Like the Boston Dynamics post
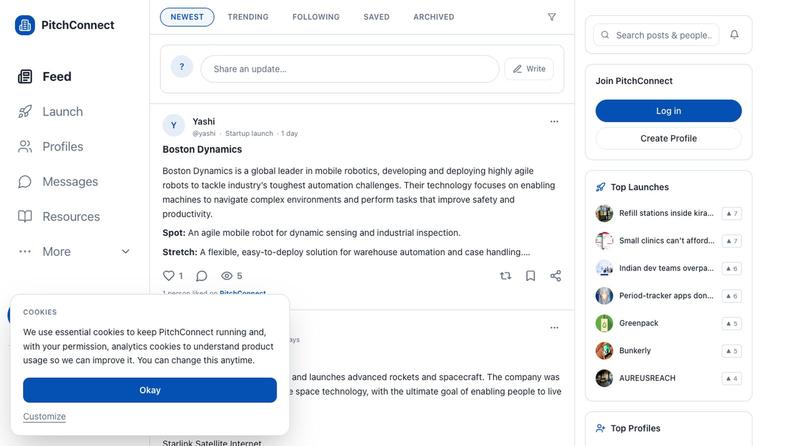Image resolution: width=800 pixels, height=446 pixels. click(168, 276)
